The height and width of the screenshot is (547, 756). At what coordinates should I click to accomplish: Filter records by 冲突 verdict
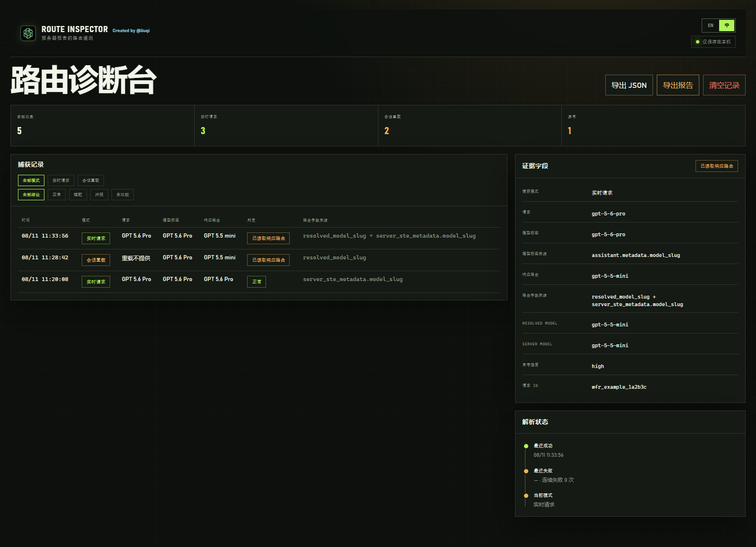pyautogui.click(x=99, y=195)
